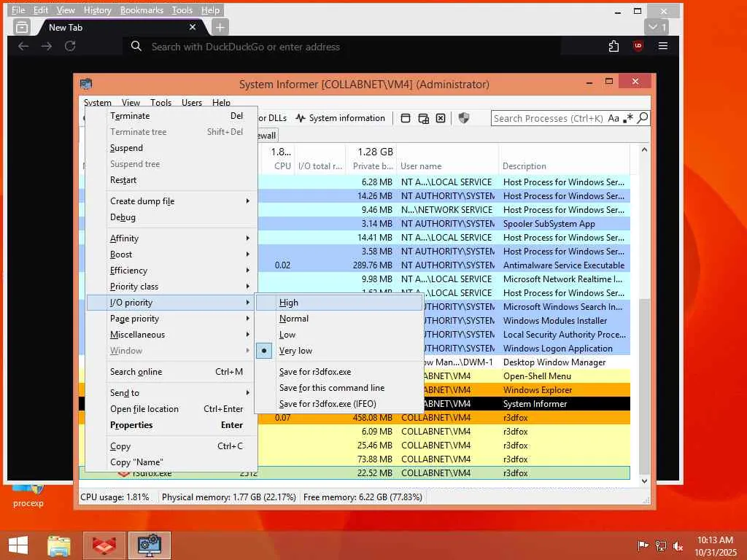Click the System Informer taskbar icon
Viewport: 747px width, 560px height.
point(149,545)
